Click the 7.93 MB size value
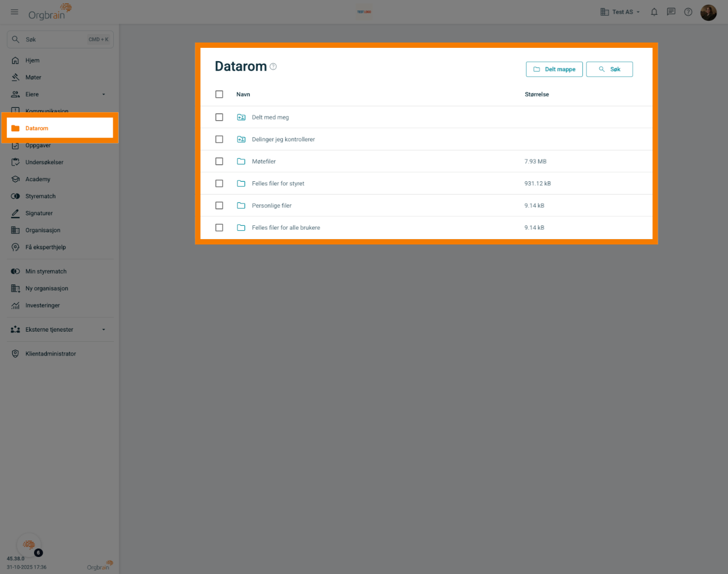 pos(535,162)
